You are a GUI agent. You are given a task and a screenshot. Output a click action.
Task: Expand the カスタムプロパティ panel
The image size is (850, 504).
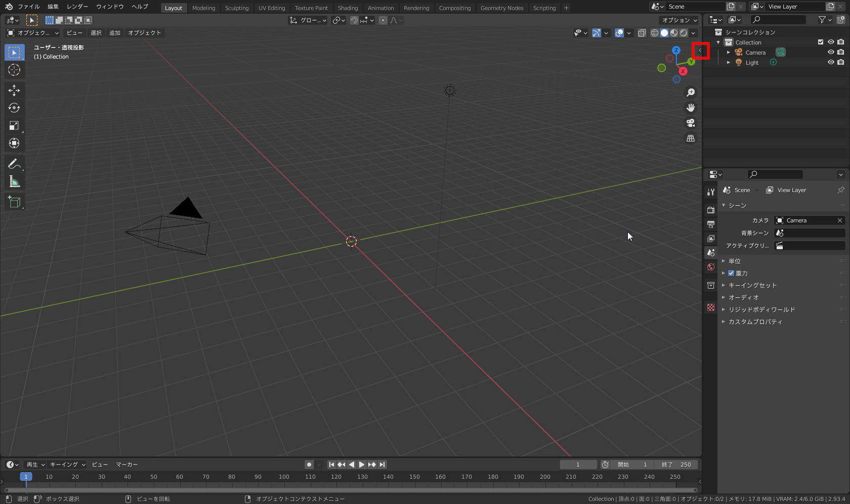point(724,322)
